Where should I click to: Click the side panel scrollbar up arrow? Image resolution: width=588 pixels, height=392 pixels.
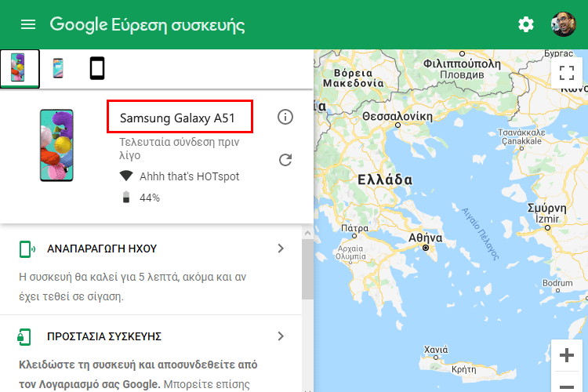[x=307, y=234]
